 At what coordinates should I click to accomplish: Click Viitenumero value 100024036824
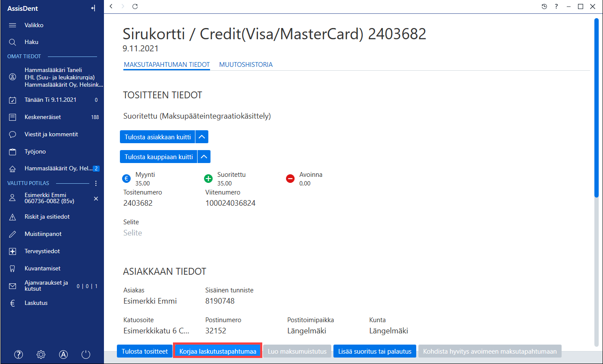[x=230, y=203]
